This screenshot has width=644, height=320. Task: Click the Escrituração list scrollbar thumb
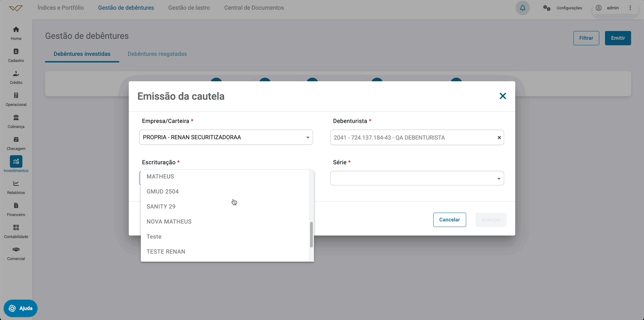311,234
